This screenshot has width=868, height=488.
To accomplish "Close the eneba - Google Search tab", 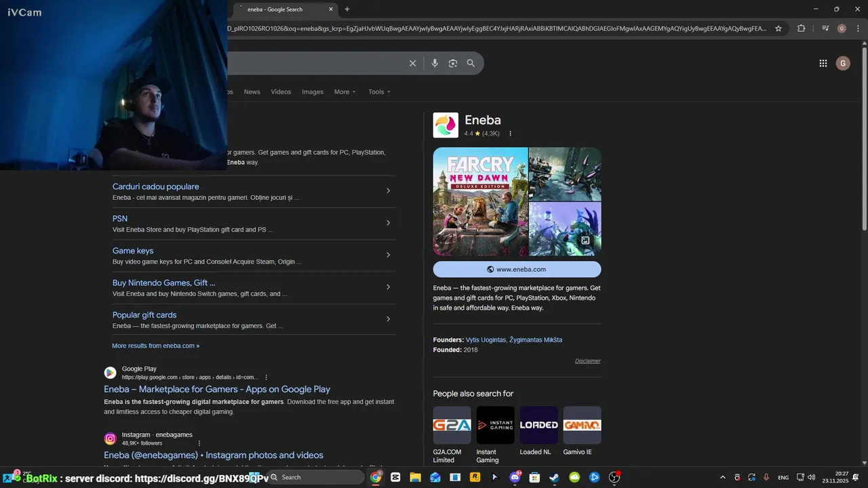I will tap(331, 9).
